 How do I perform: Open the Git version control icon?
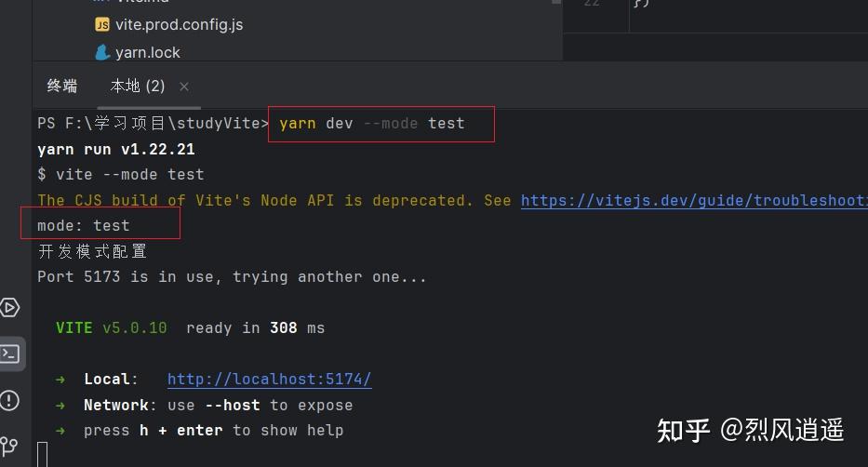(10, 447)
